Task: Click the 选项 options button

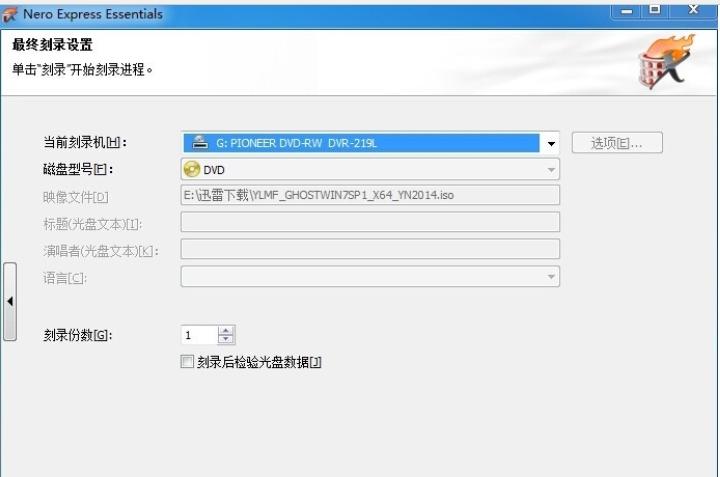Action: tap(617, 143)
